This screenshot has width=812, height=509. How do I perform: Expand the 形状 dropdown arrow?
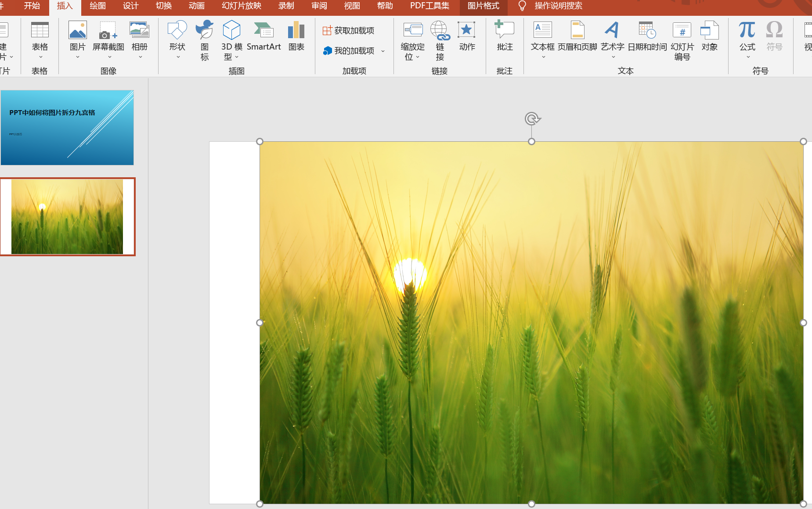[178, 57]
